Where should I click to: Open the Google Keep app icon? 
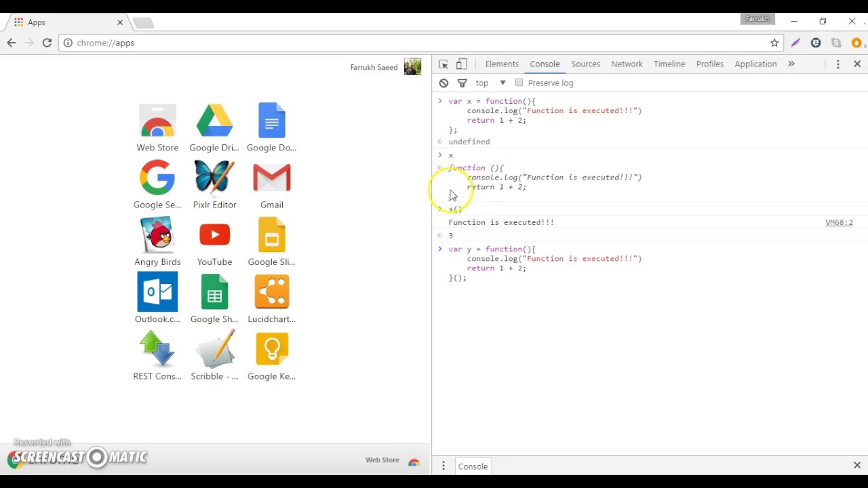[271, 349]
